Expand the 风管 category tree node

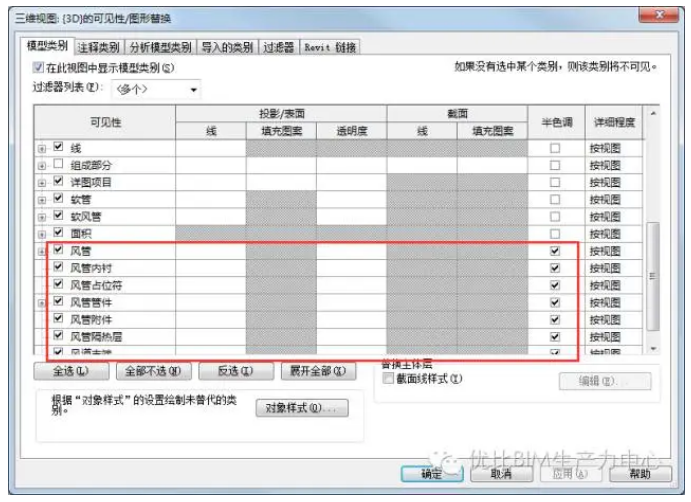tap(42, 251)
